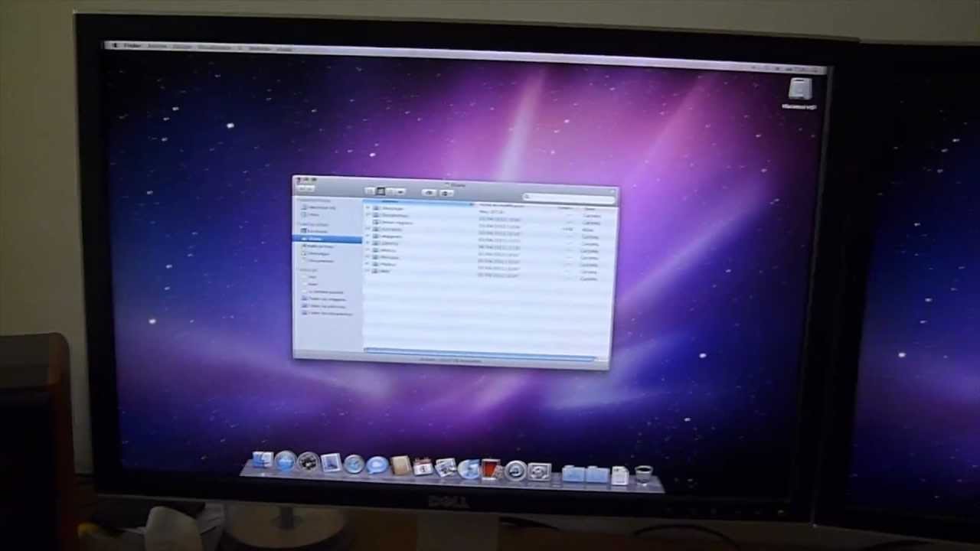
Task: Launch Safari compass icon in the Dock
Action: point(354,464)
